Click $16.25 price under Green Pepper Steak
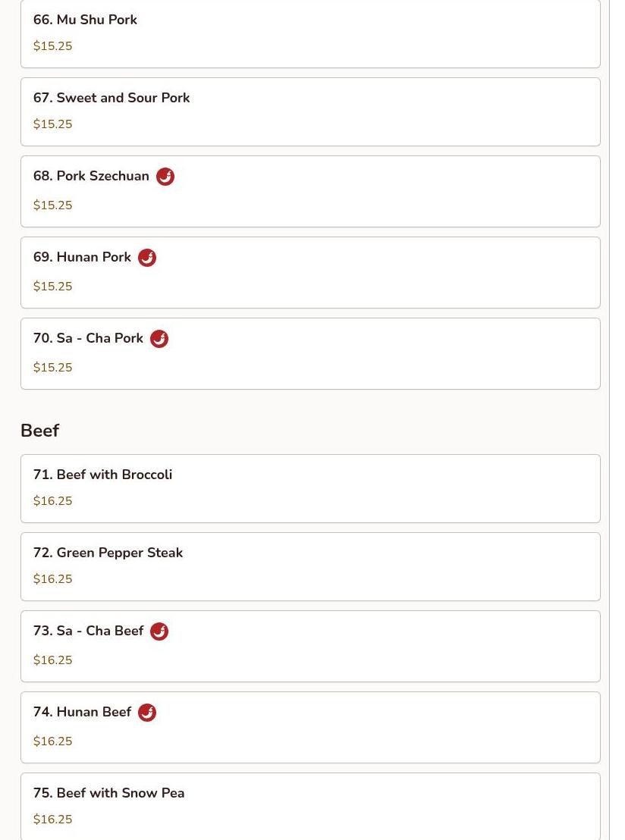The height and width of the screenshot is (840, 625). pos(53,579)
